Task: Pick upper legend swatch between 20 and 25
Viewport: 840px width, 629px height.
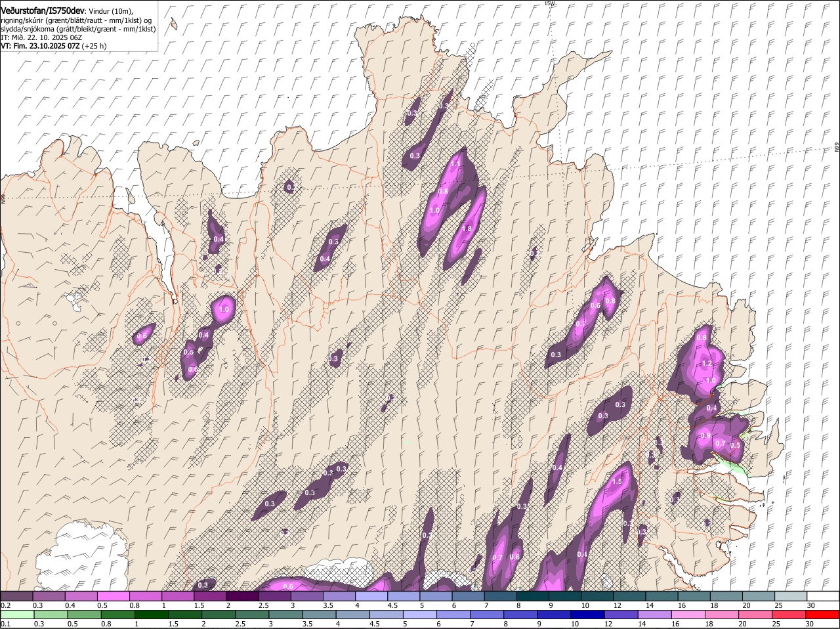Action: (x=759, y=596)
